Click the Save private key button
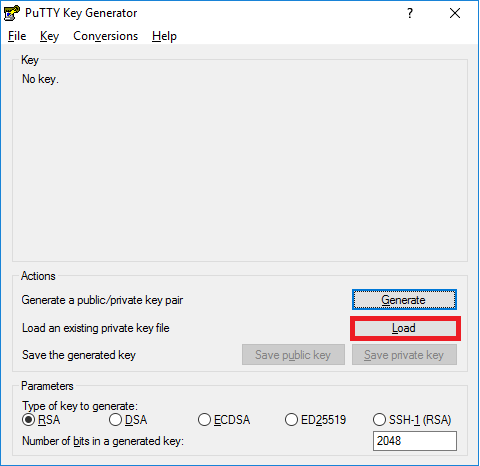Viewport: 480px width, 466px height. (x=404, y=355)
